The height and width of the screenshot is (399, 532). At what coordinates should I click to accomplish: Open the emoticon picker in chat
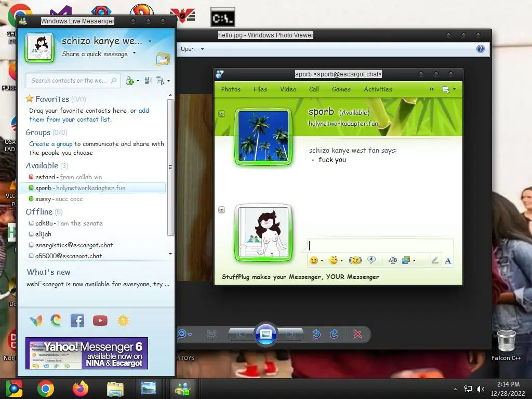(x=314, y=260)
